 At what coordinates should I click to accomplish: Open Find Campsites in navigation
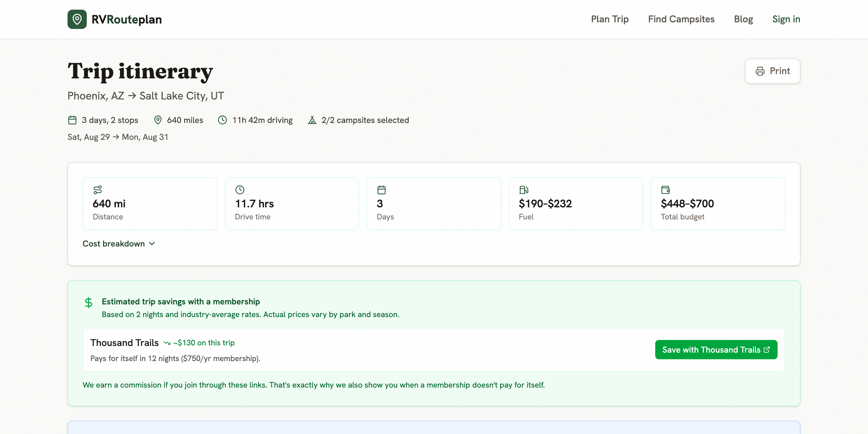[x=681, y=19]
